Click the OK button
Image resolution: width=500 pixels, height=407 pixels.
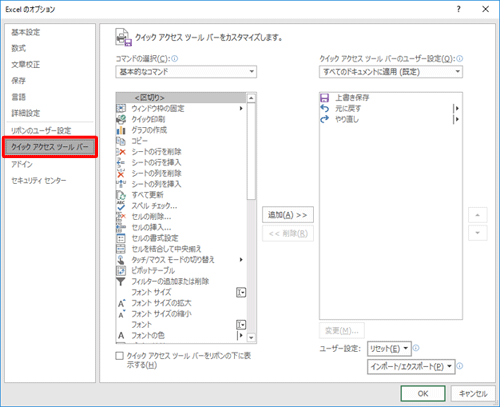tap(423, 394)
